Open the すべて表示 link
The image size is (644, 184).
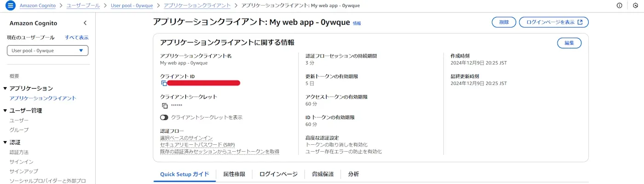(76, 37)
